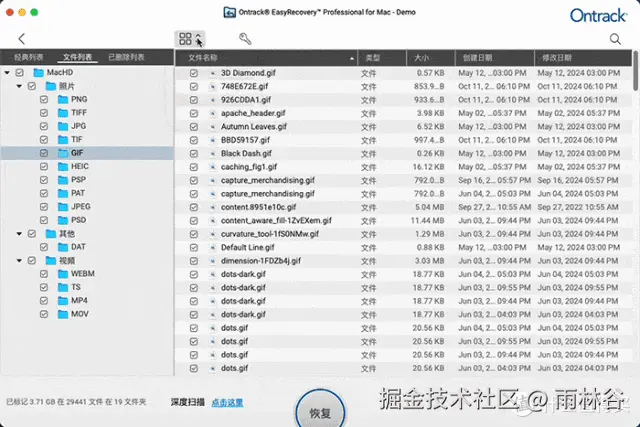Select file 926CDDA1.gif
The width and height of the screenshot is (640, 427).
click(246, 100)
